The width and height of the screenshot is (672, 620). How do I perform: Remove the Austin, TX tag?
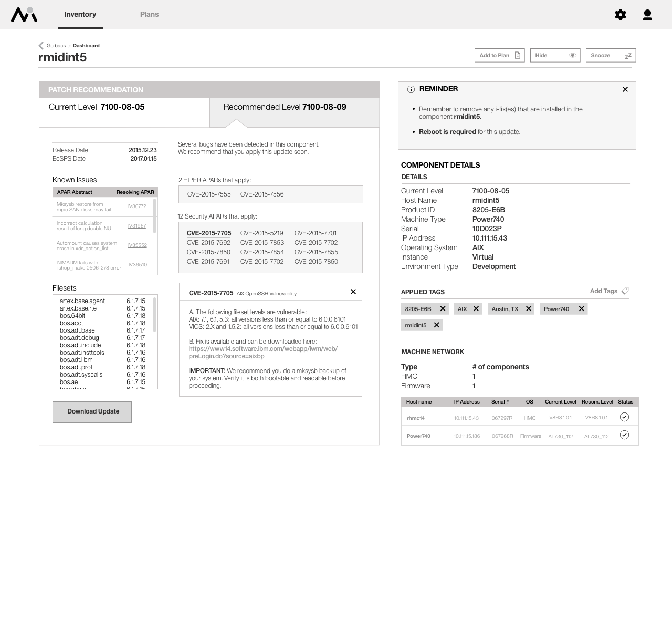pos(529,309)
